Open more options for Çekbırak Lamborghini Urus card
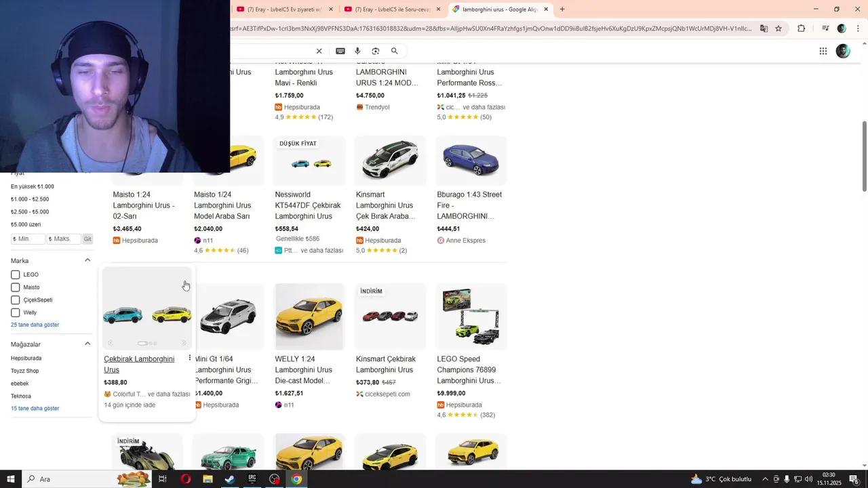Viewport: 868px width, 488px height. coord(189,358)
